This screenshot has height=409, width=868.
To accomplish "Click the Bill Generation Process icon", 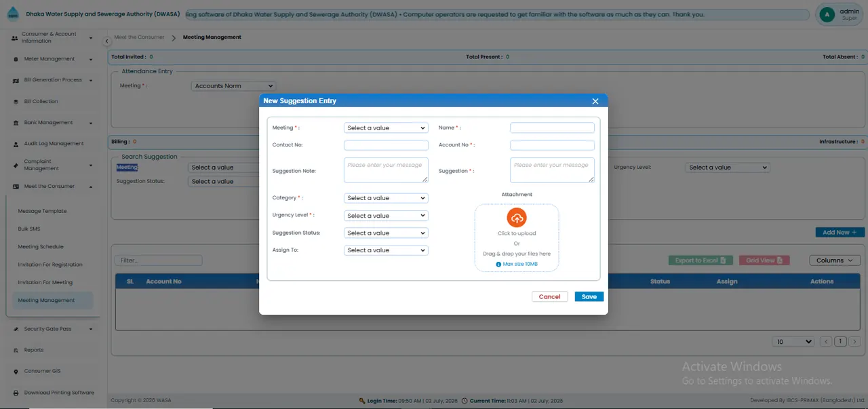I will [16, 80].
